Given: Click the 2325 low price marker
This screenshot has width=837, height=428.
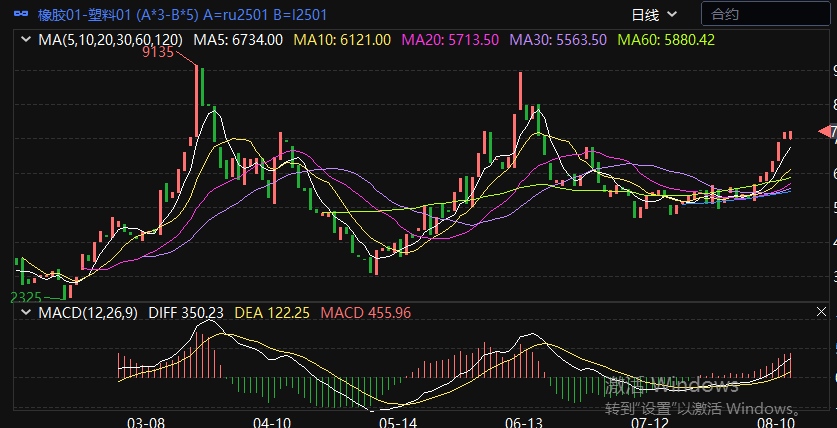Looking at the screenshot, I should click(x=26, y=298).
